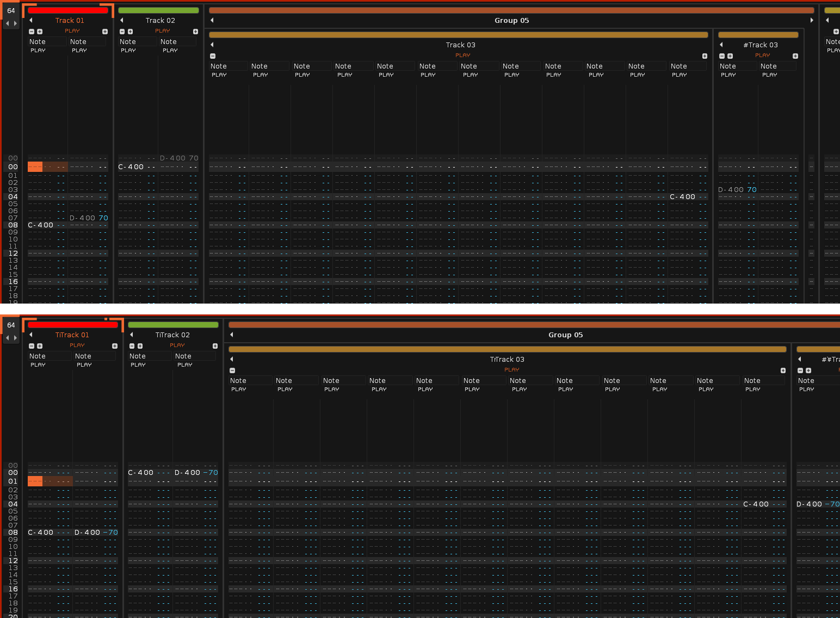Collapse TiTrack 01 with its arrow

[31, 335]
